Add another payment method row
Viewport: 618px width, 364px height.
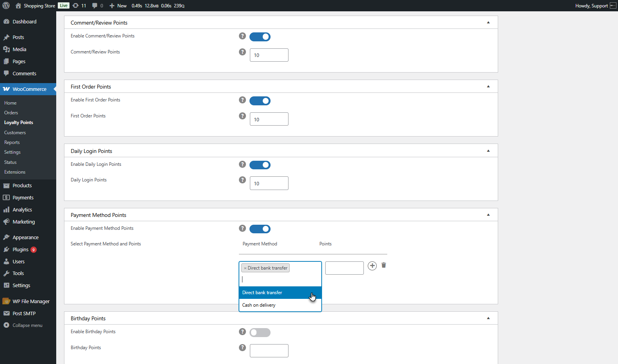click(372, 266)
